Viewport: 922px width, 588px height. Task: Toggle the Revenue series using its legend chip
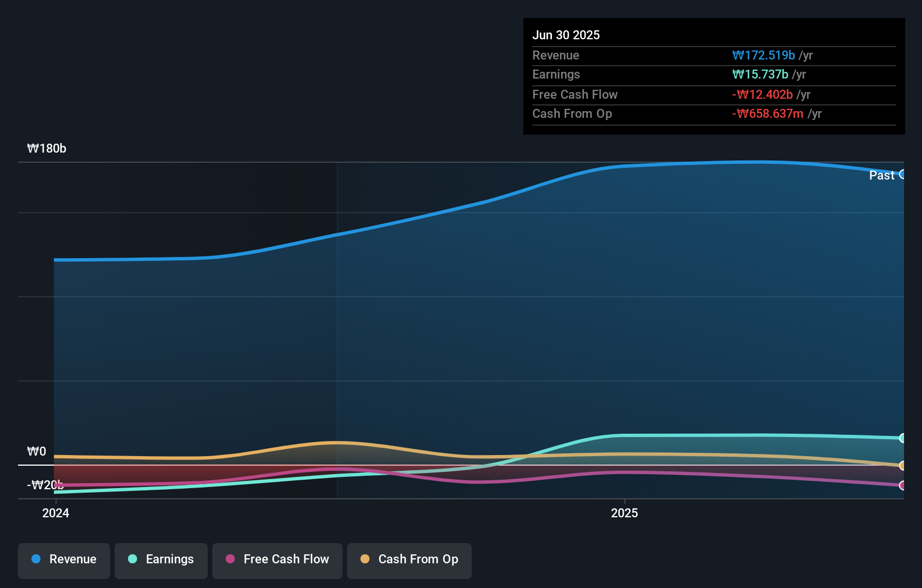(x=63, y=559)
